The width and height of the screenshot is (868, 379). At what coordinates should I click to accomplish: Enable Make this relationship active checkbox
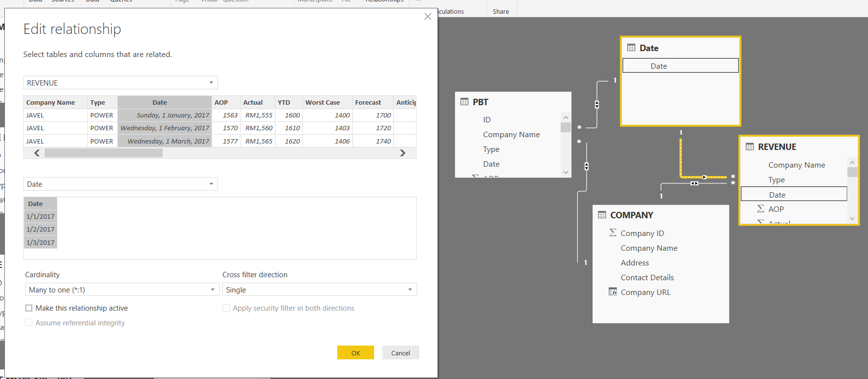pyautogui.click(x=29, y=308)
